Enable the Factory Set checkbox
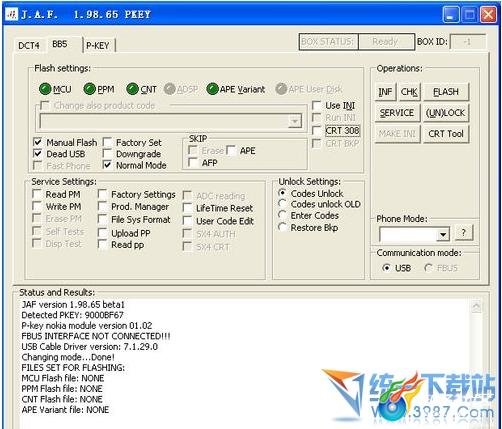This screenshot has width=502, height=429. pyautogui.click(x=107, y=142)
